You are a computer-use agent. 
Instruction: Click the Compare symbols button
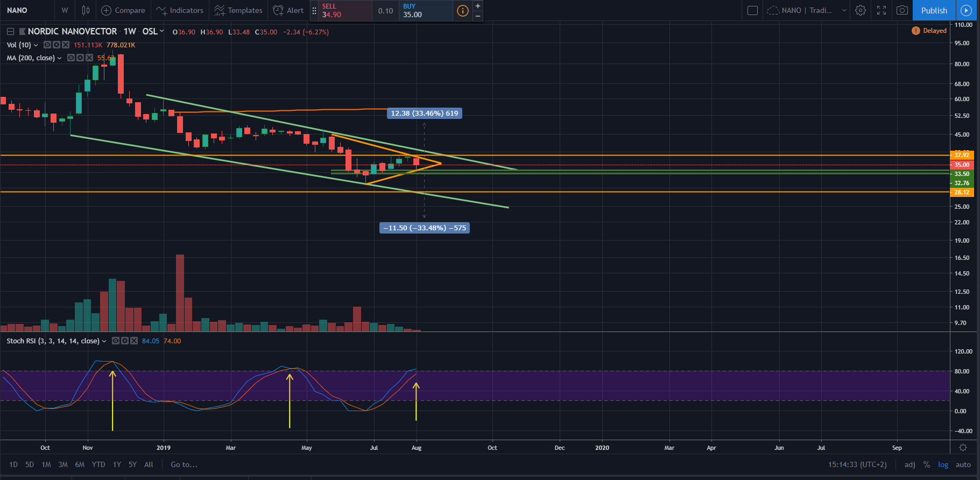click(x=123, y=10)
